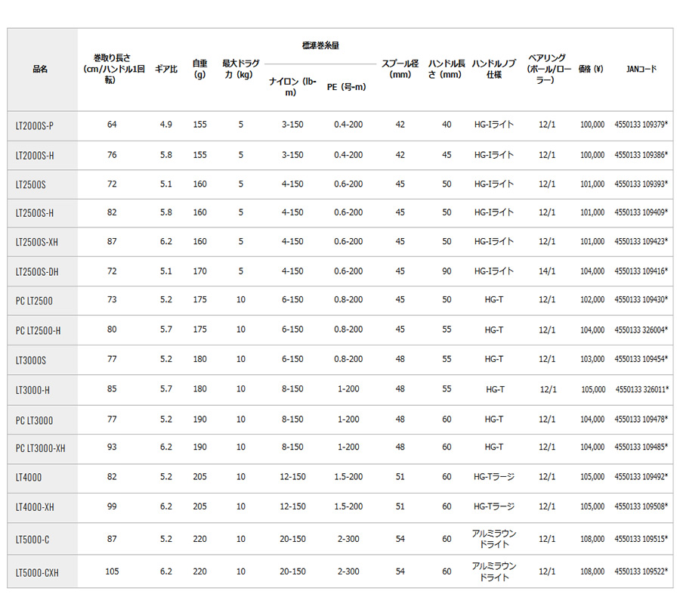Click the 108,000 price for LT5000-C
Screen dimensions: 680x616
coord(592,539)
